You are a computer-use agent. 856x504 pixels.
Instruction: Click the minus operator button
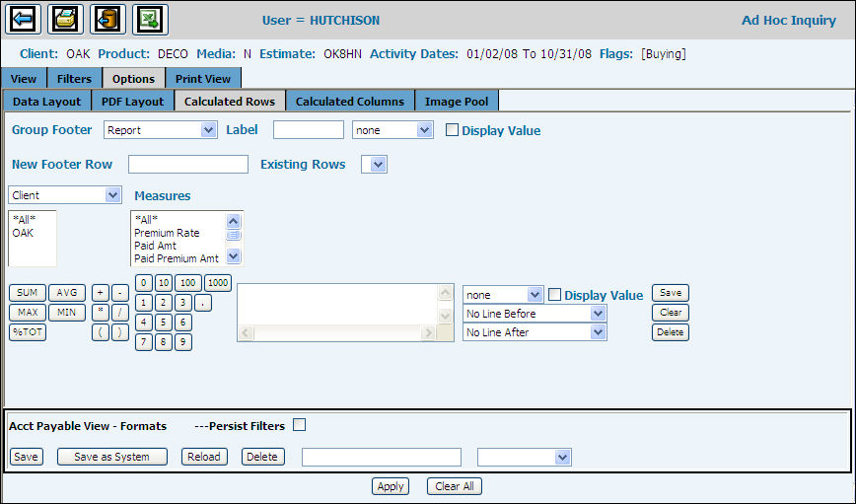pos(120,293)
